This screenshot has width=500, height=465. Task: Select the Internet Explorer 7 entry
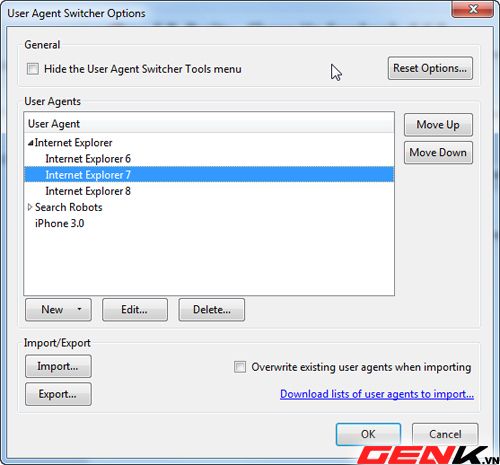(209, 175)
